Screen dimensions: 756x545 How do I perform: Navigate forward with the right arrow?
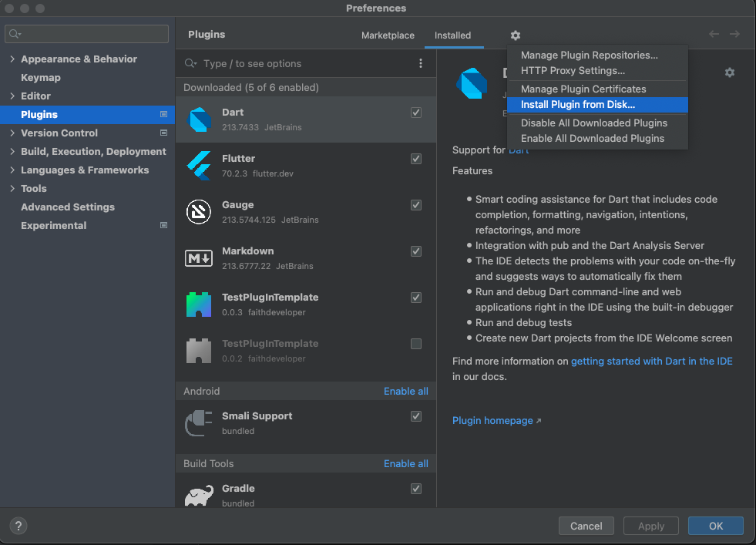(734, 34)
